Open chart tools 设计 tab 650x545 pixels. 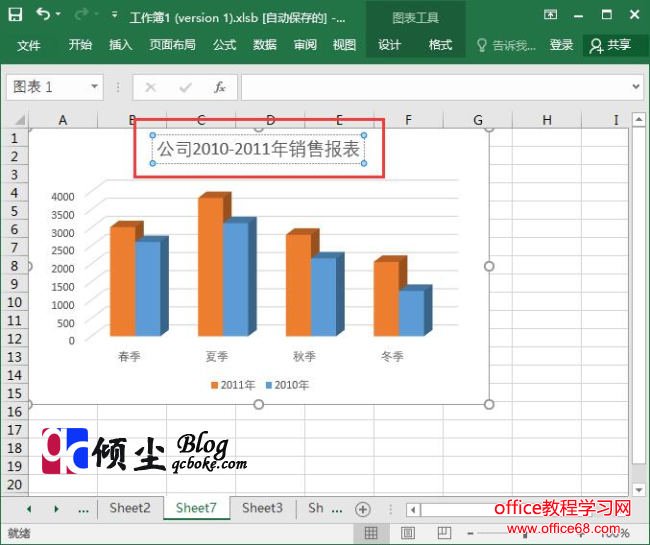point(389,44)
